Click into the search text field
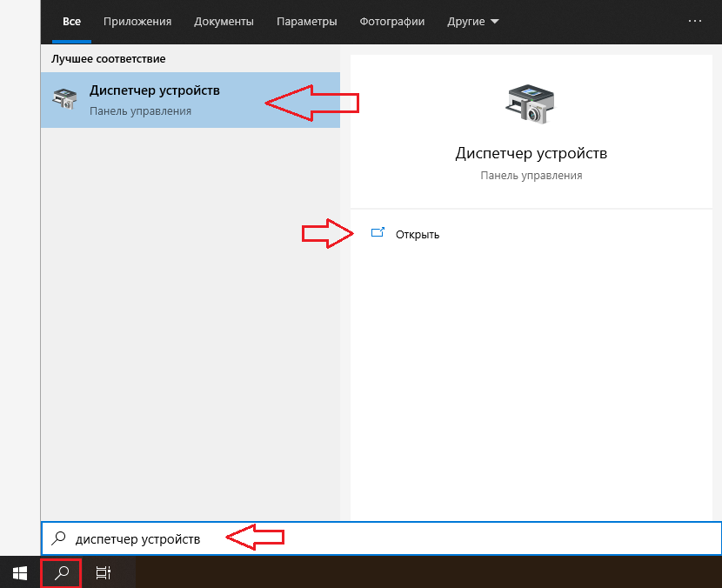The width and height of the screenshot is (722, 588). 391,538
